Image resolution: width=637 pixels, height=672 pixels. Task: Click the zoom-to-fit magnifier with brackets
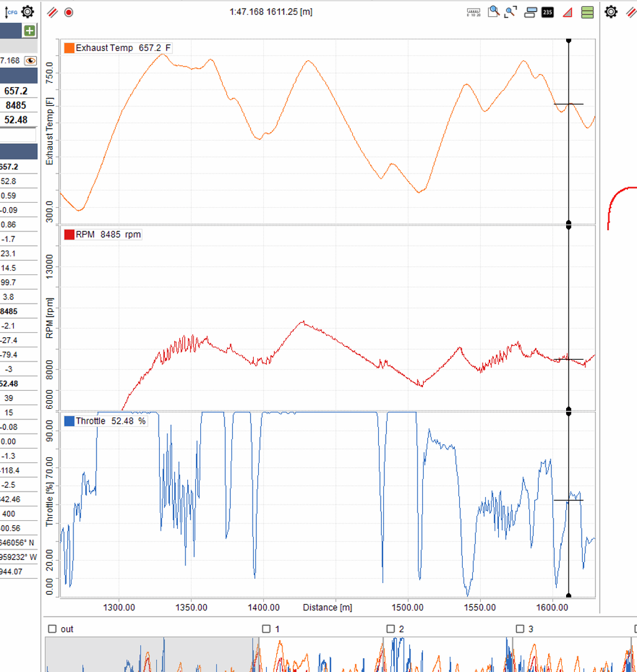pyautogui.click(x=511, y=12)
